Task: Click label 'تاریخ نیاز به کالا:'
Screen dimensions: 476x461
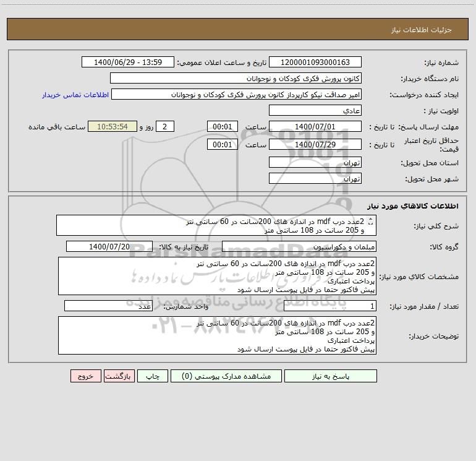Action: [x=184, y=247]
